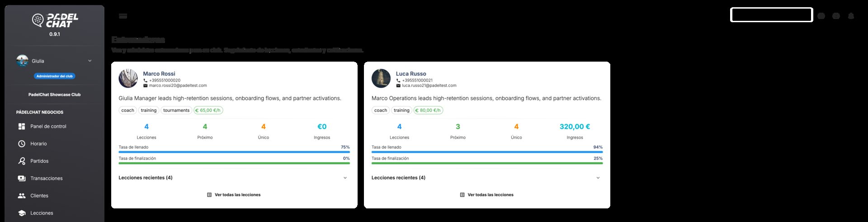Select email marco.rossi20@padeltest.com
The width and height of the screenshot is (868, 222).
click(178, 86)
